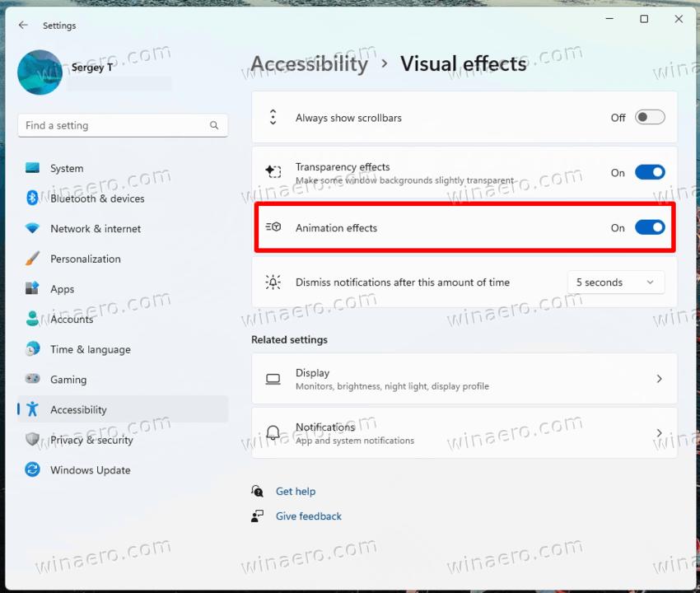Click the Personalization paintbrush icon

(x=32, y=258)
